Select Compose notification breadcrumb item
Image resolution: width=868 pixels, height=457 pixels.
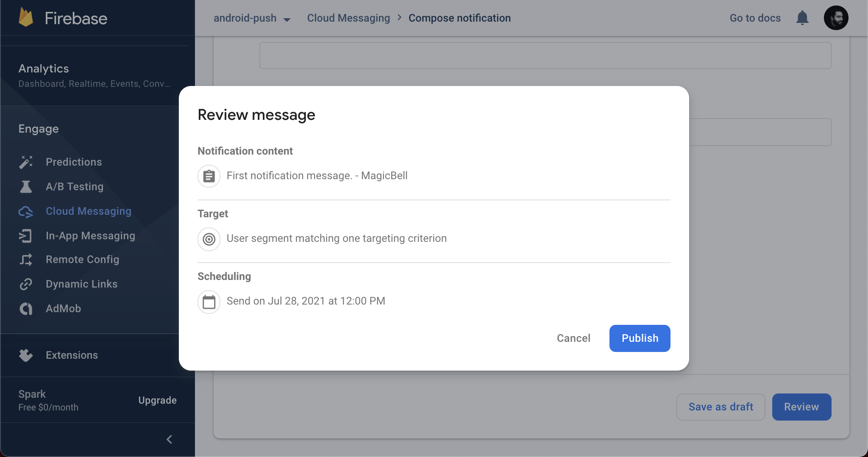pos(459,18)
